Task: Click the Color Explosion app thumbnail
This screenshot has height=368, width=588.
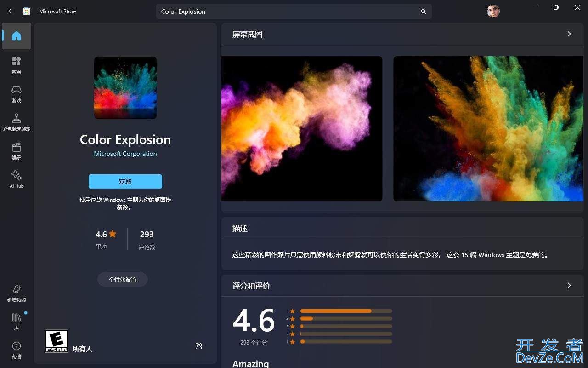Action: [125, 88]
